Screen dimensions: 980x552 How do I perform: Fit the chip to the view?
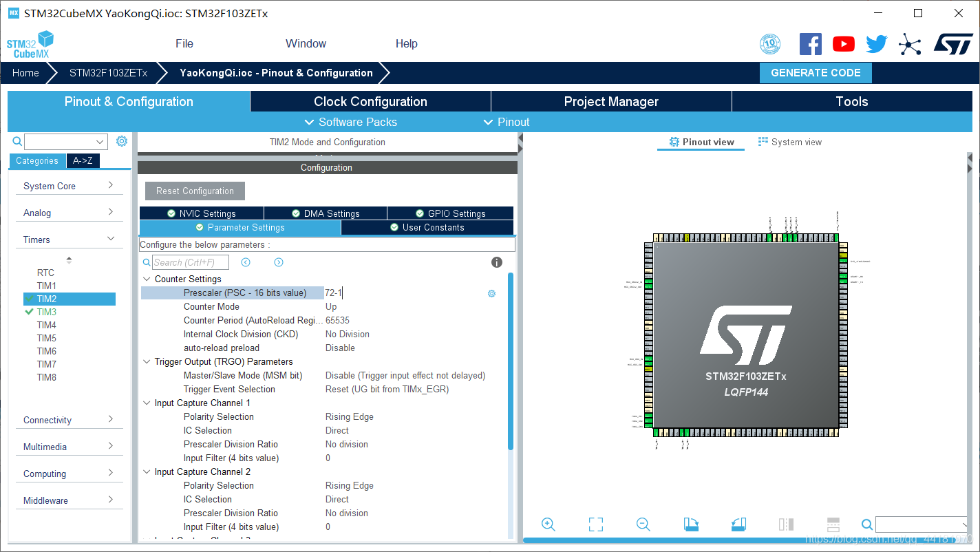596,524
